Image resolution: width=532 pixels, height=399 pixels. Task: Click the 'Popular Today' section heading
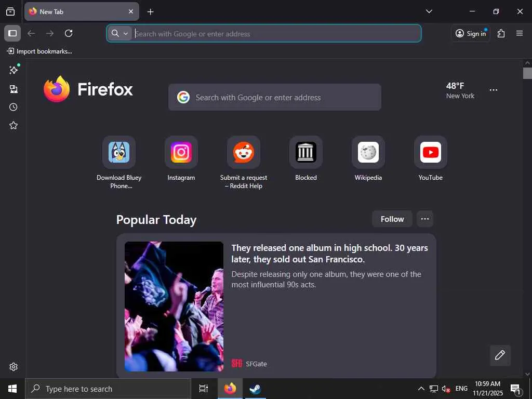tap(156, 220)
